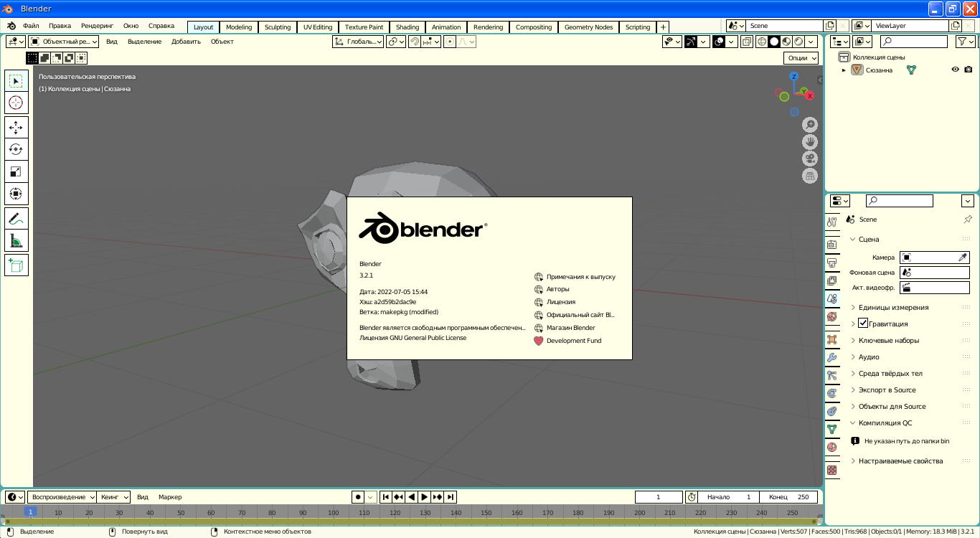Toggle snapping with the magnet icon
Viewport: 980px width, 538px height.
click(x=414, y=42)
